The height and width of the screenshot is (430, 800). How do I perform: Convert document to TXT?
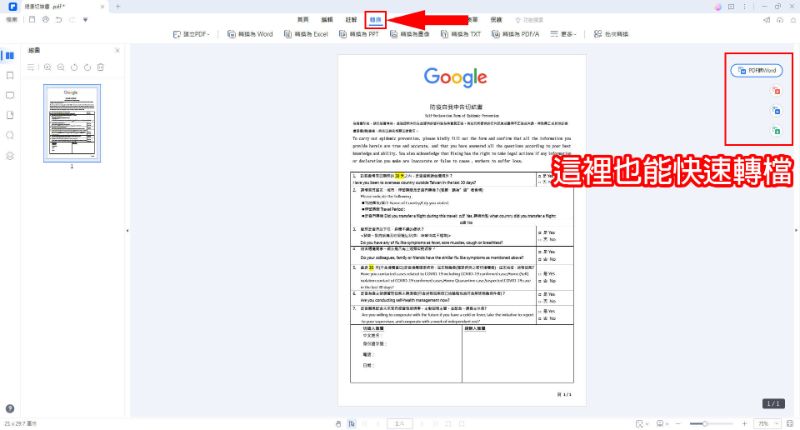[x=461, y=34]
